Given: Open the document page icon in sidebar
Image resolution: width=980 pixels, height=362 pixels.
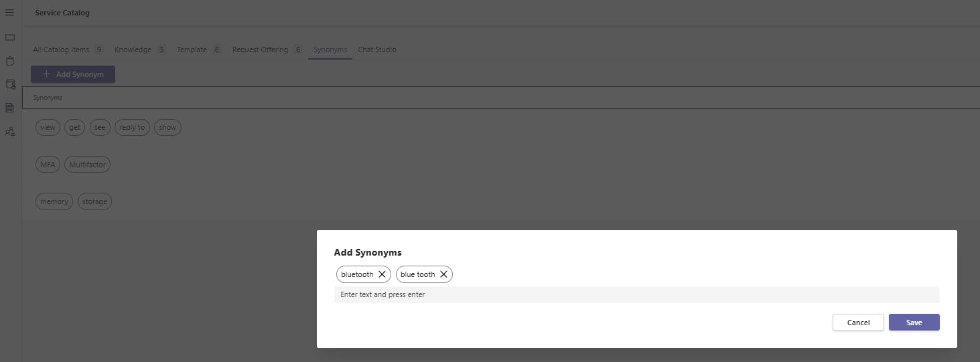Looking at the screenshot, I should point(10,108).
